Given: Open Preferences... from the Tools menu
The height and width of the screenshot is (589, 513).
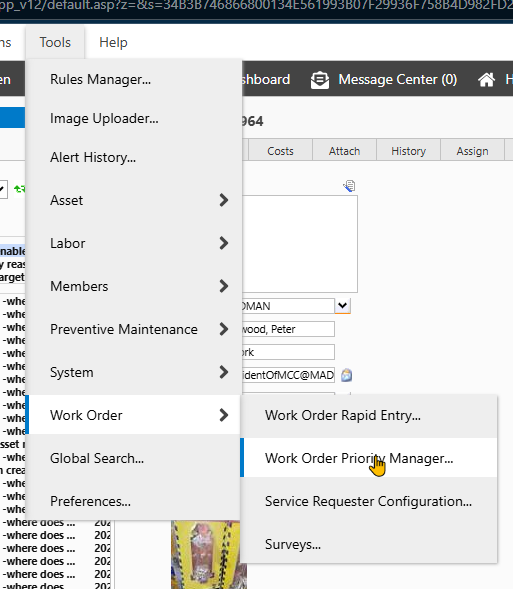Looking at the screenshot, I should coord(134,501).
